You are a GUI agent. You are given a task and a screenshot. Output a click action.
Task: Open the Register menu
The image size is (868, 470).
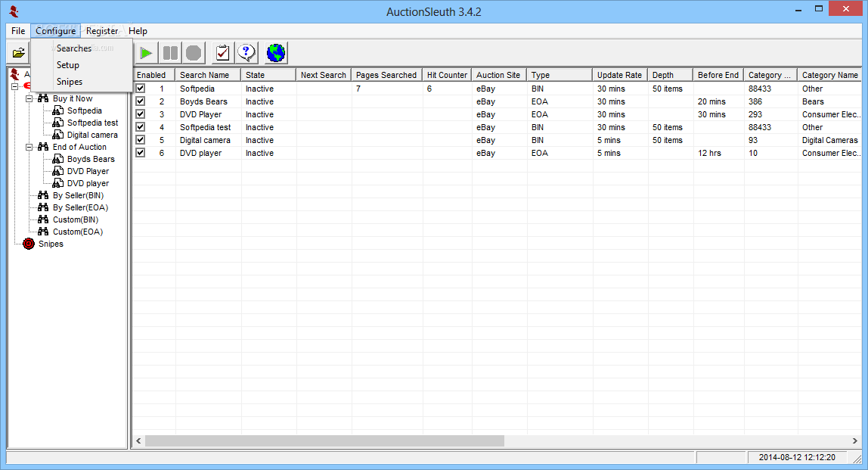102,31
